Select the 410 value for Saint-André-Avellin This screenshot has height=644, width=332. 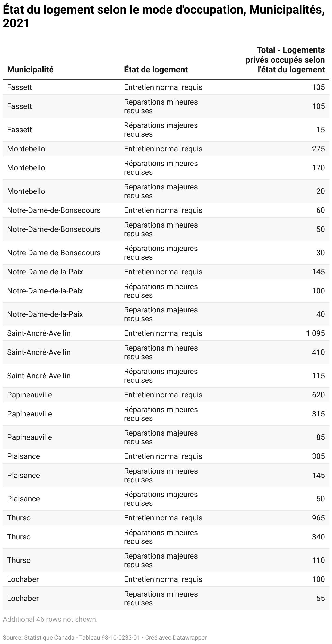click(318, 352)
